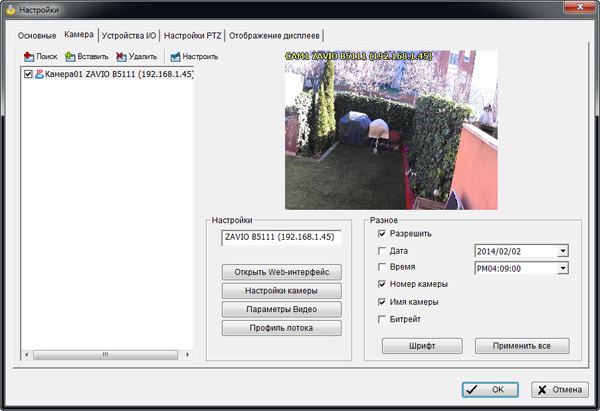Open the date 2014/02/02 dropdown
This screenshot has width=600, height=411.
click(x=563, y=251)
